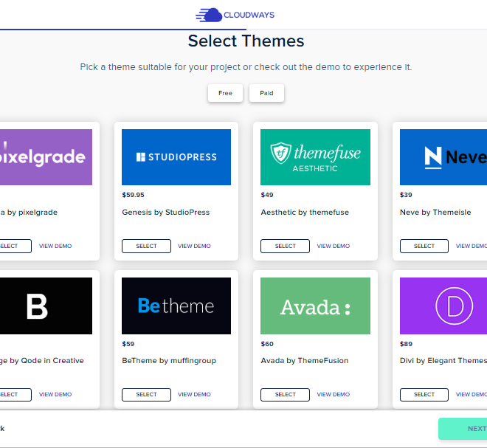The image size is (487, 448).
Task: View demo for Aesthetic by themefuse
Action: (334, 246)
